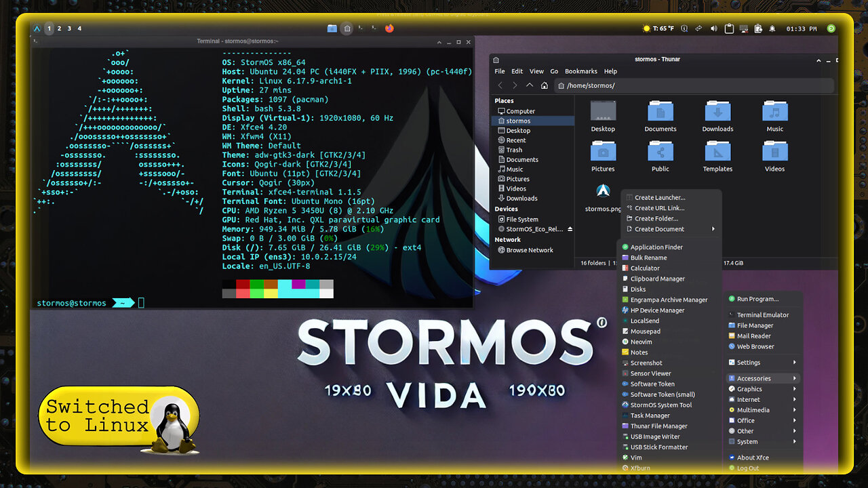Screen dimensions: 868x488
Task: Launch Firefox from the top panel
Action: [x=389, y=28]
